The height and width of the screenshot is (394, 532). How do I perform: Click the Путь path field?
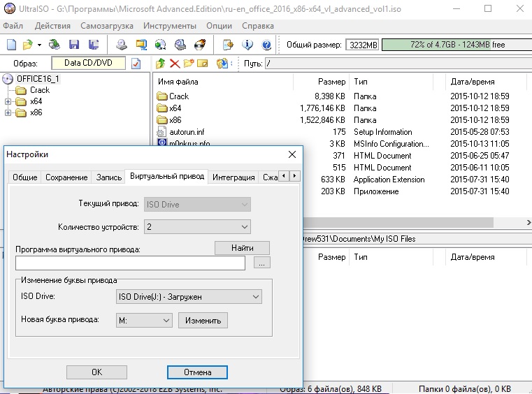398,64
